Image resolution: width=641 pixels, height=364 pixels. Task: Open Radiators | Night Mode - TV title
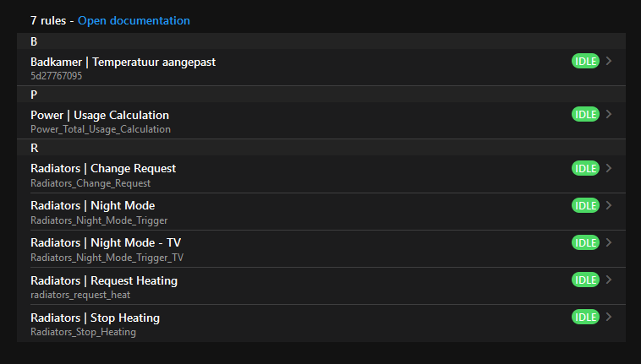coord(106,242)
